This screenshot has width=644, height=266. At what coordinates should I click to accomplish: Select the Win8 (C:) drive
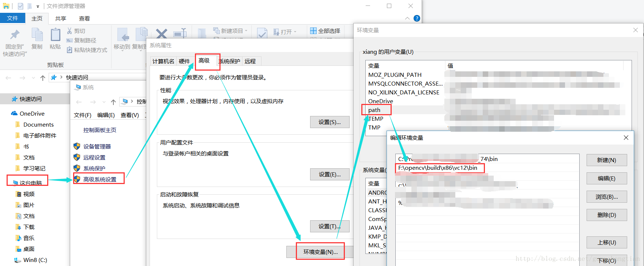point(31,260)
